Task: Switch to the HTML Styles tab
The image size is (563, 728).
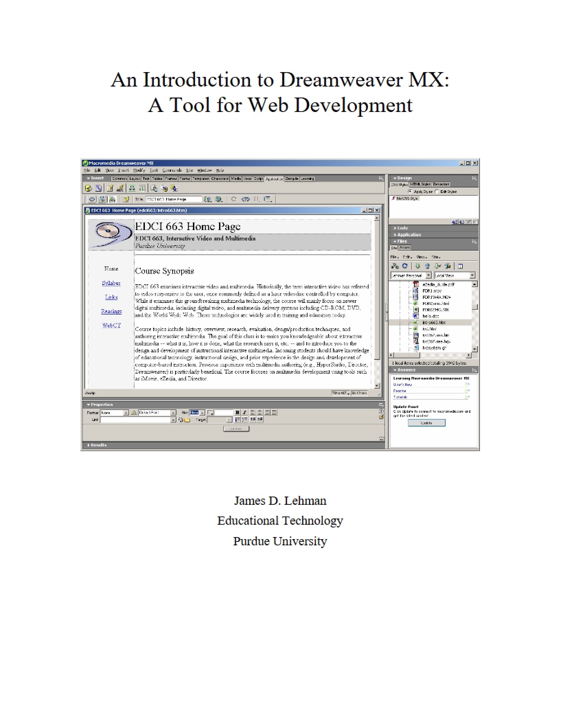Action: pos(421,184)
